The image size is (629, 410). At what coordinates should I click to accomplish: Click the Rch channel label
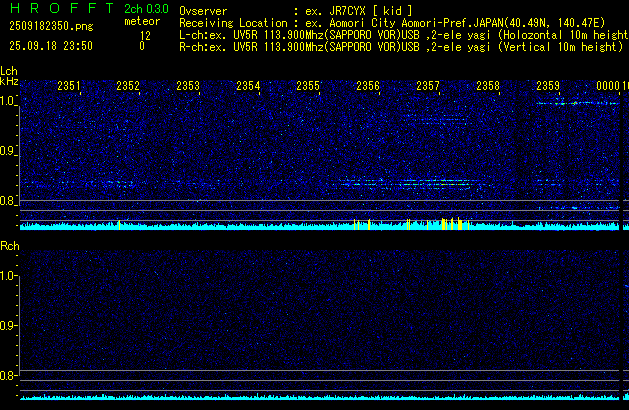[9, 245]
